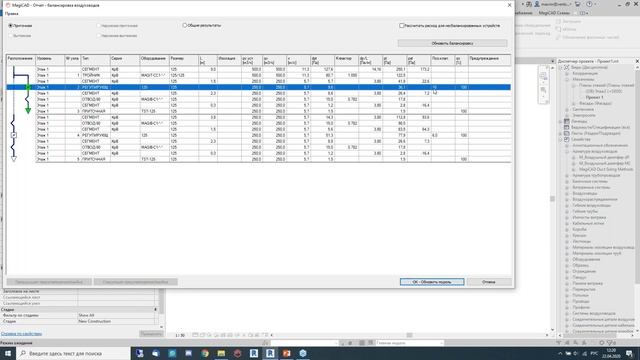The width and height of the screenshot is (640, 360).
Task: Click the 112.8 pressure cell
Action: [x=394, y=117]
